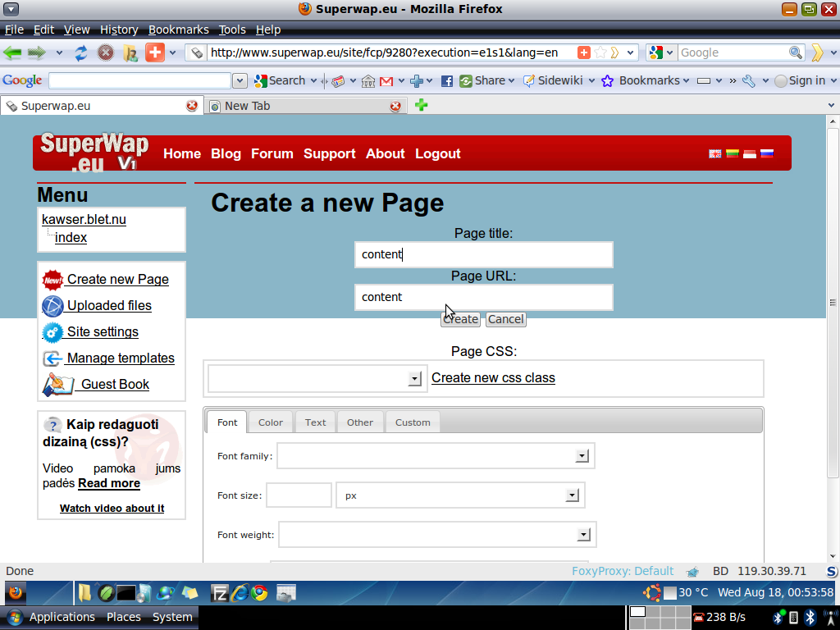Open the kawser.blet.nu site link
Image resolution: width=840 pixels, height=630 pixels.
(x=84, y=220)
